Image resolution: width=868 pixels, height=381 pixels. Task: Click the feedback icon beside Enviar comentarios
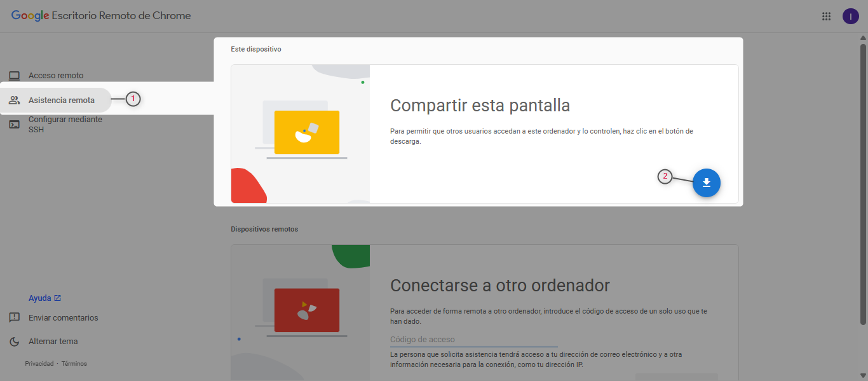tap(14, 317)
